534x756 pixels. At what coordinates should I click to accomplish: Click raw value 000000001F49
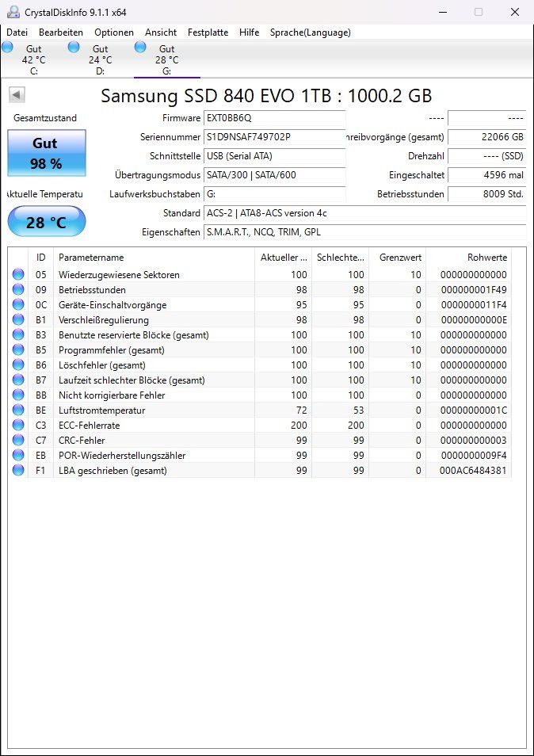pyautogui.click(x=473, y=290)
